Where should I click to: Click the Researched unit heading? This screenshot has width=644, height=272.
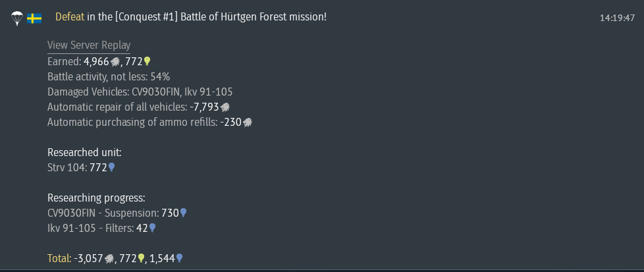point(84,152)
